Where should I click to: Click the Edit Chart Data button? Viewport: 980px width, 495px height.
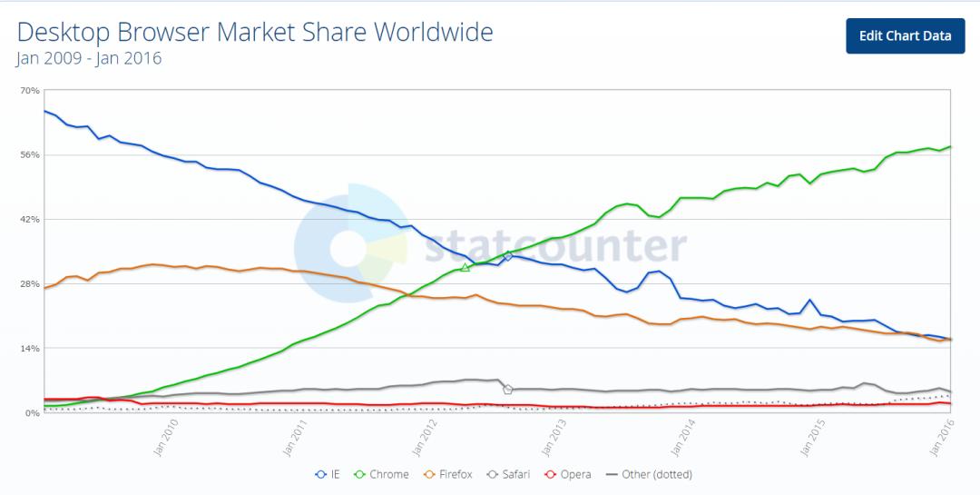pos(905,35)
